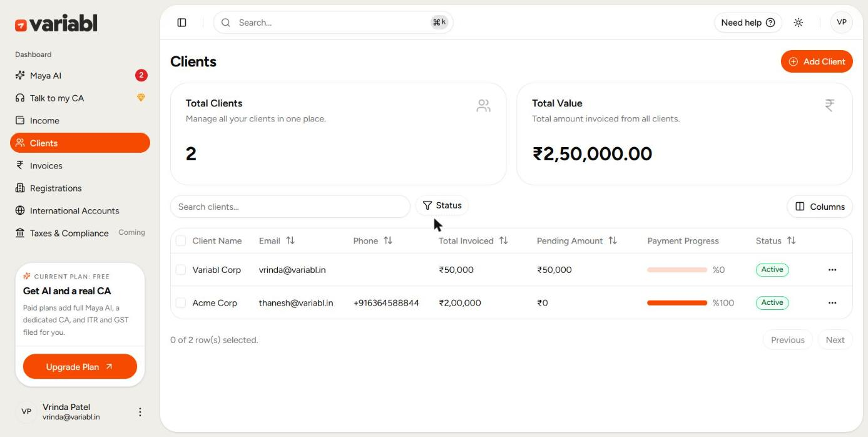Image resolution: width=868 pixels, height=437 pixels.
Task: Open International Accounts
Action: [80, 210]
